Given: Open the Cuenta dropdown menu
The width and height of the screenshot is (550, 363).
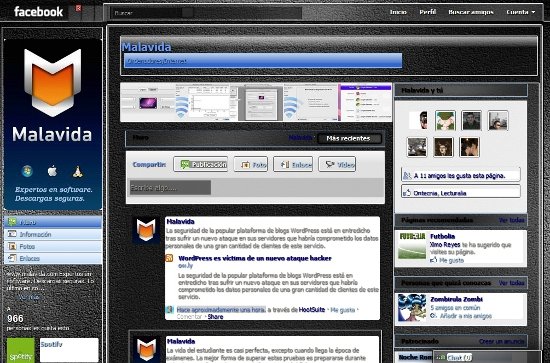Looking at the screenshot, I should pos(521,12).
